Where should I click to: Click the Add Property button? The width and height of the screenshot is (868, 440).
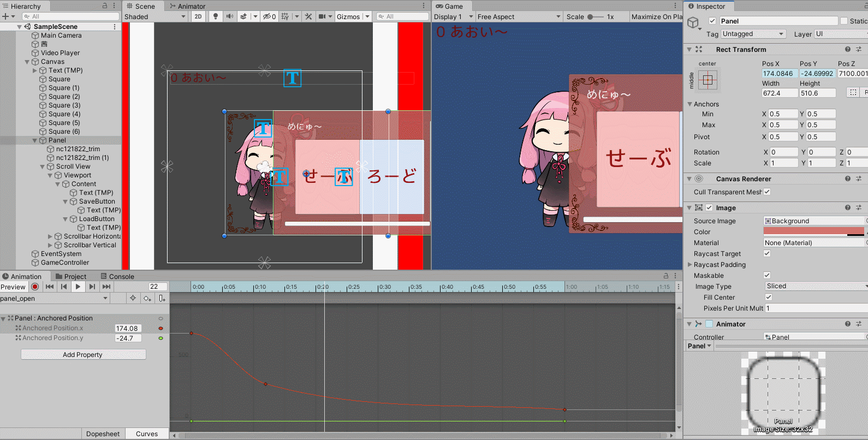(83, 354)
